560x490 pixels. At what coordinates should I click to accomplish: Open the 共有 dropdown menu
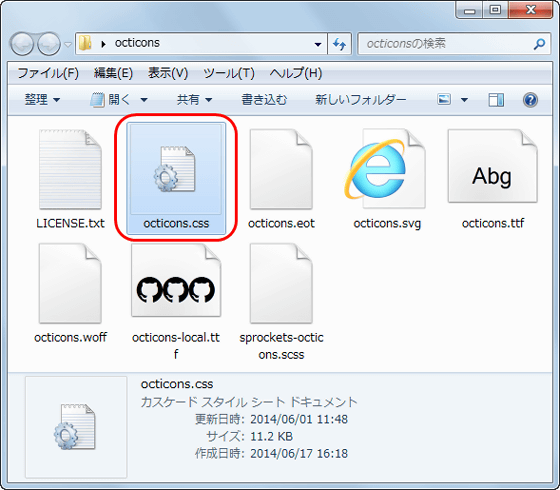tap(195, 100)
